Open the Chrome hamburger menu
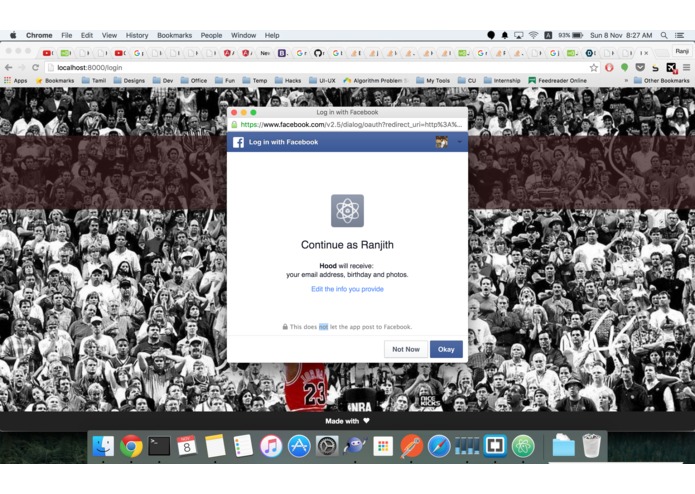Image resolution: width=695 pixels, height=494 pixels. coord(686,67)
